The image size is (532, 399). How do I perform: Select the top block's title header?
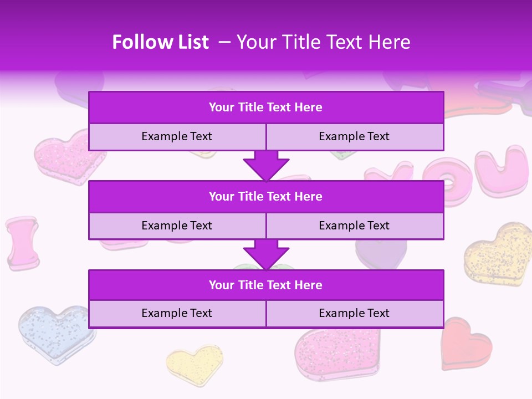(266, 108)
